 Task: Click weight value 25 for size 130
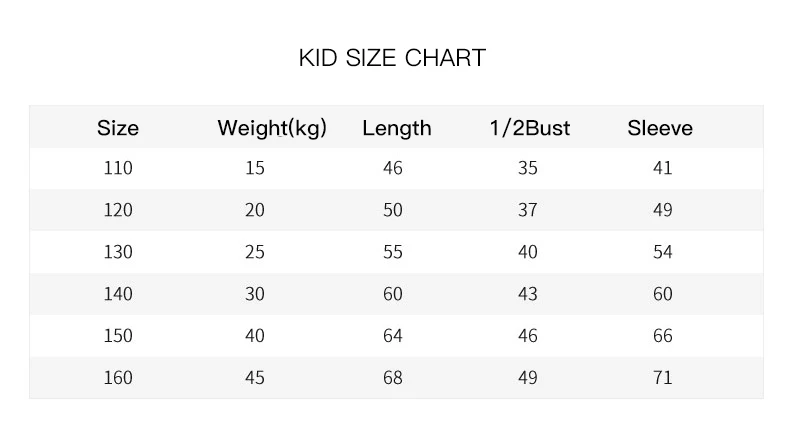point(255,252)
